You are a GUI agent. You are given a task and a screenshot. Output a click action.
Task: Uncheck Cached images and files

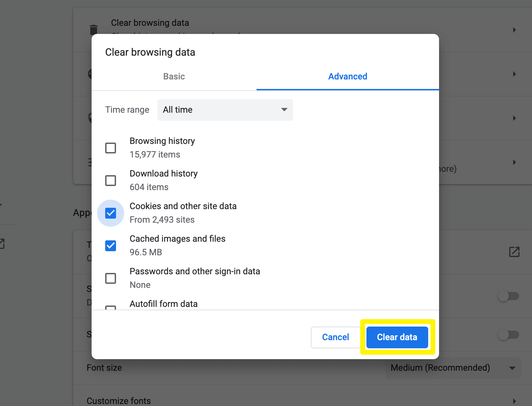click(x=111, y=246)
